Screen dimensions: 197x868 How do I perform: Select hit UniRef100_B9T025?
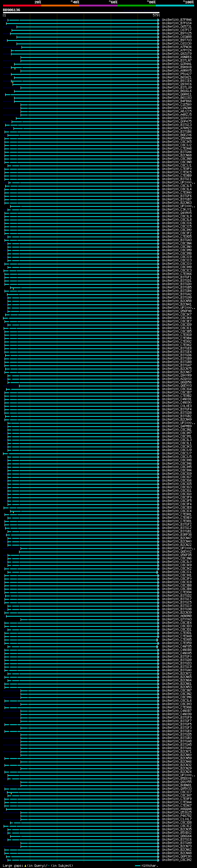click(x=177, y=33)
